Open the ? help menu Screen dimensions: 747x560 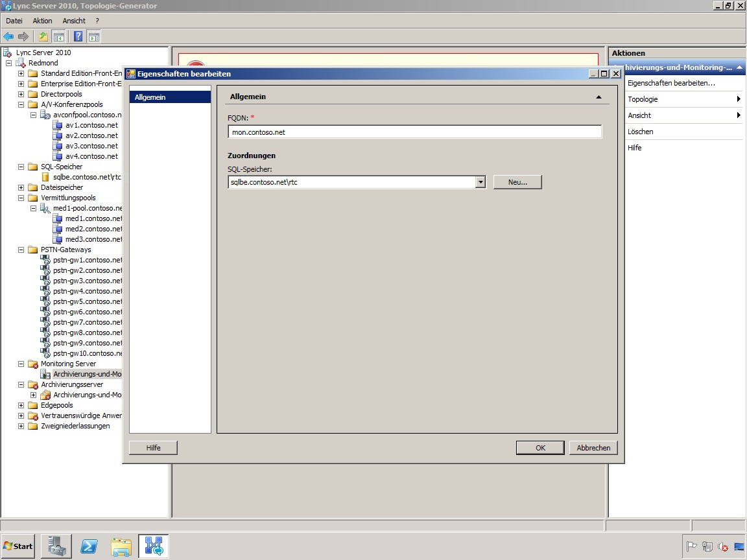point(97,21)
